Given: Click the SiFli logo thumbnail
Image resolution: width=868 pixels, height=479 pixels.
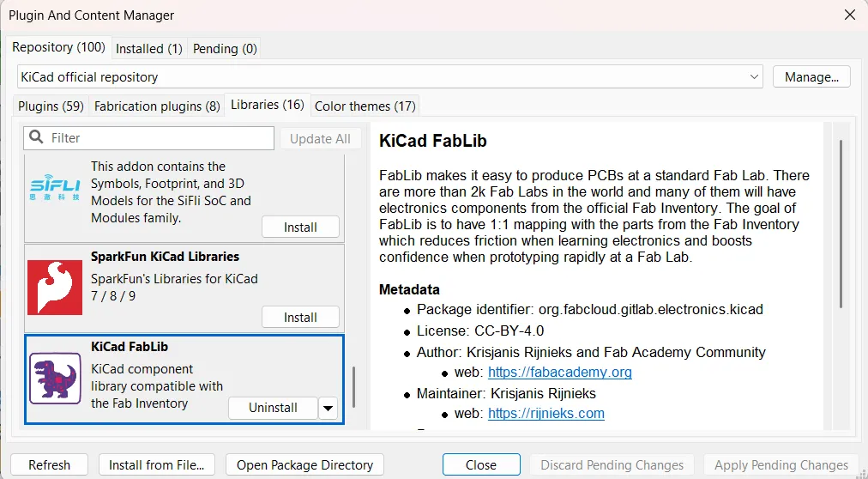Looking at the screenshot, I should [54, 190].
